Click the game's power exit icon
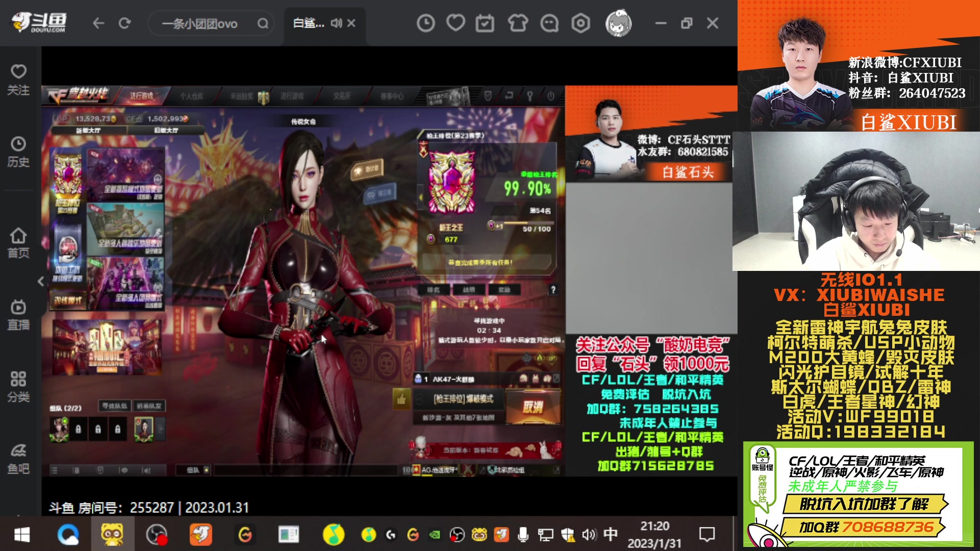The height and width of the screenshot is (551, 980). [551, 96]
